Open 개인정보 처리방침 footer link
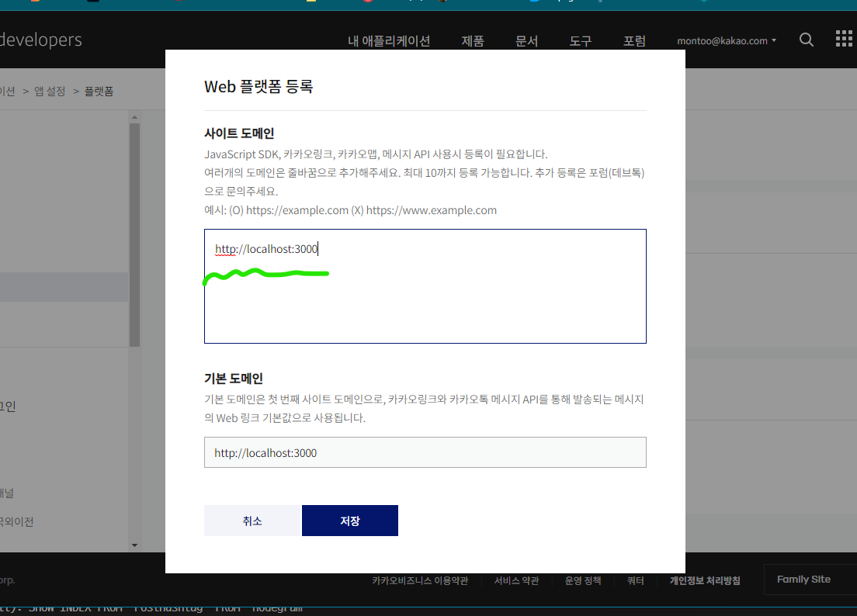This screenshot has width=857, height=616. 705,580
